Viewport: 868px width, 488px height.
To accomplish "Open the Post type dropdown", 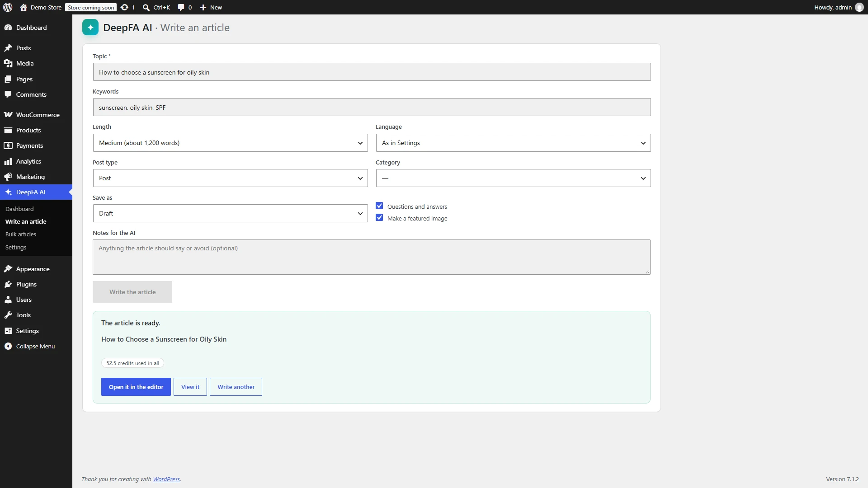I will (x=231, y=178).
